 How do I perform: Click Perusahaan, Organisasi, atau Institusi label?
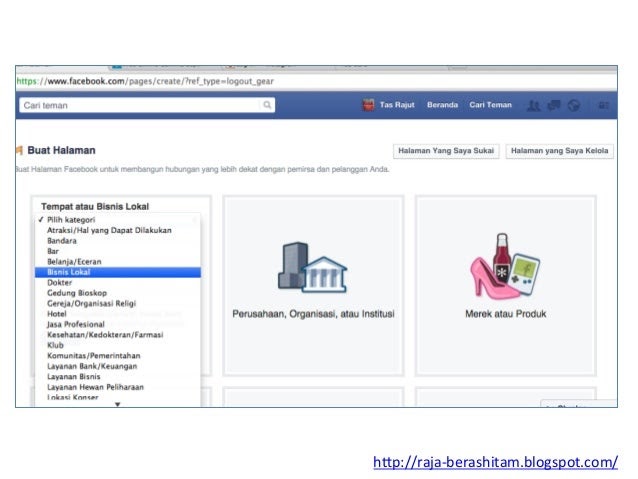pos(313,314)
